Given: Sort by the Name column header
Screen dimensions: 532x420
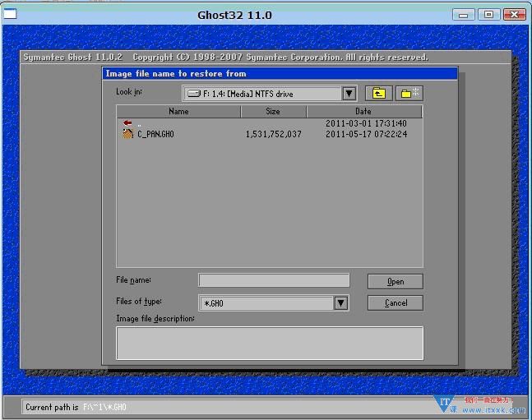Looking at the screenshot, I should point(178,111).
